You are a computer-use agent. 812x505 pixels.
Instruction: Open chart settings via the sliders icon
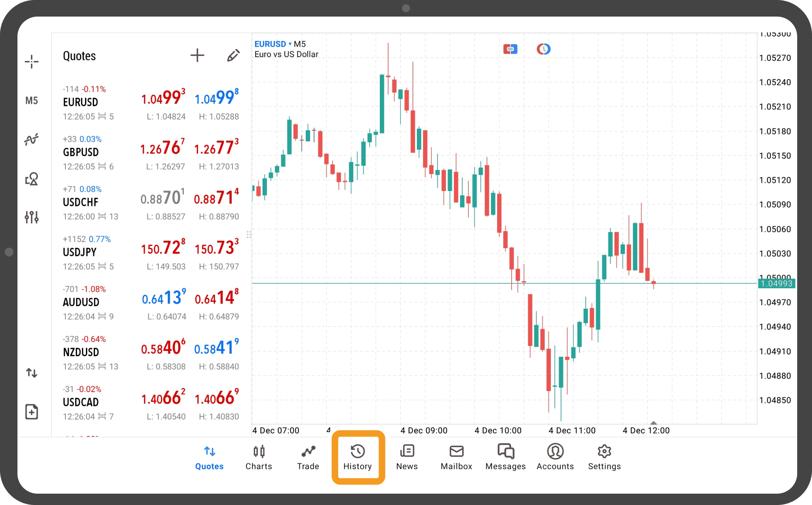32,217
